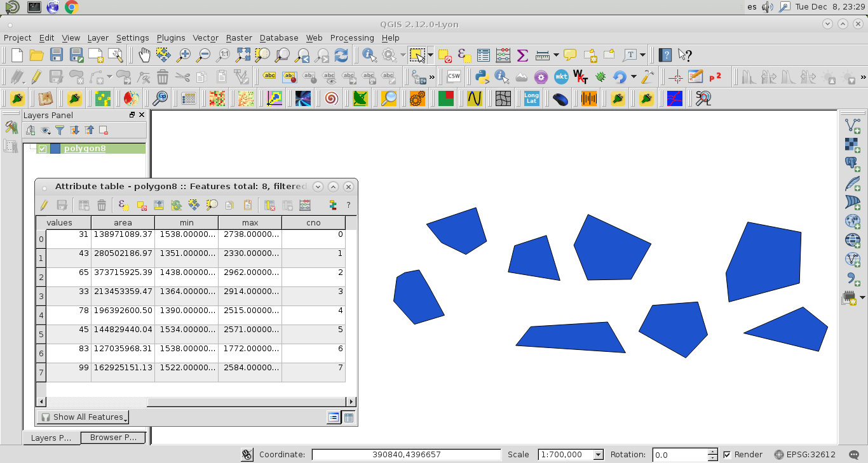Switch to the Browser Panel tab
The image size is (868, 463).
(x=113, y=438)
